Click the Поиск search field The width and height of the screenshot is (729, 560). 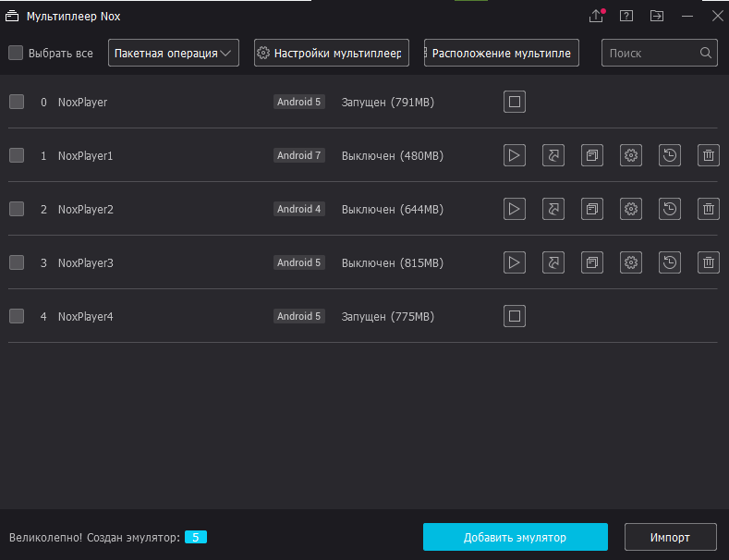point(650,53)
